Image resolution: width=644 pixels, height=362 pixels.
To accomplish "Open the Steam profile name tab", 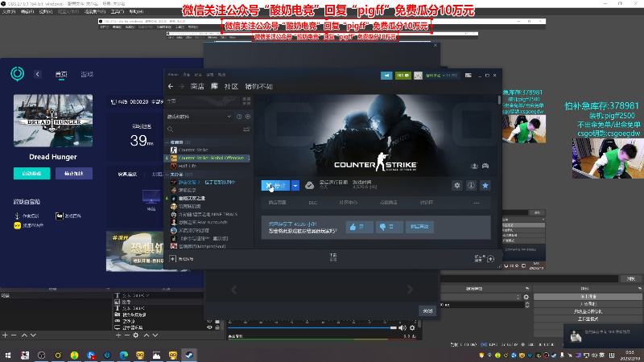I will [258, 86].
